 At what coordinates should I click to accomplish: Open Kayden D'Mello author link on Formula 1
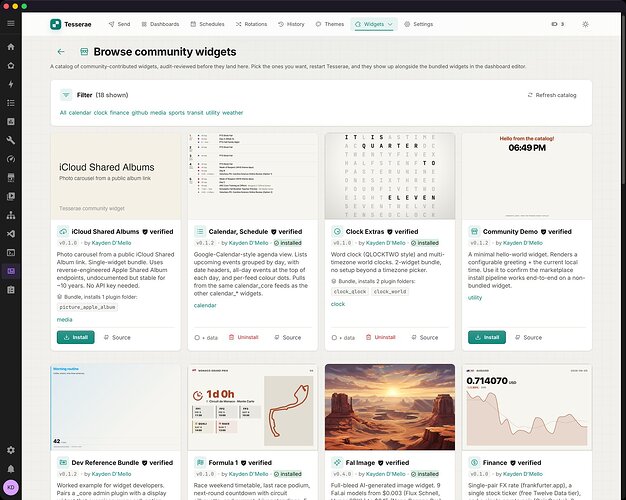point(248,474)
